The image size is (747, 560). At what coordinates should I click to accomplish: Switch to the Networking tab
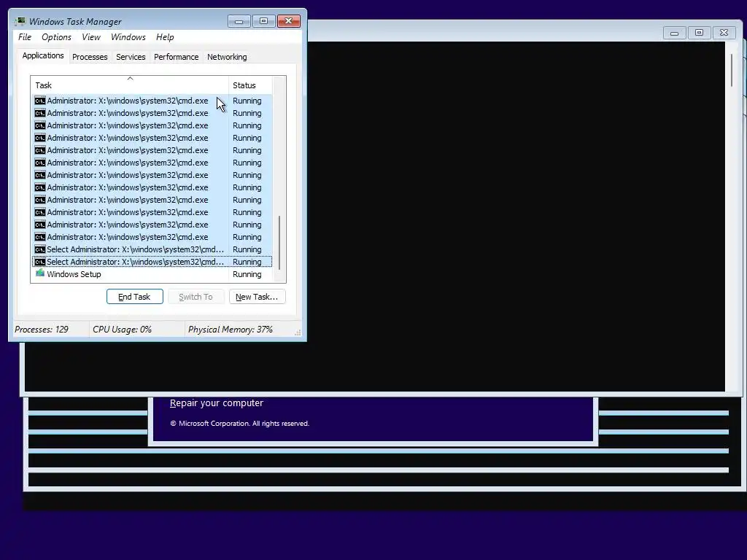point(227,57)
